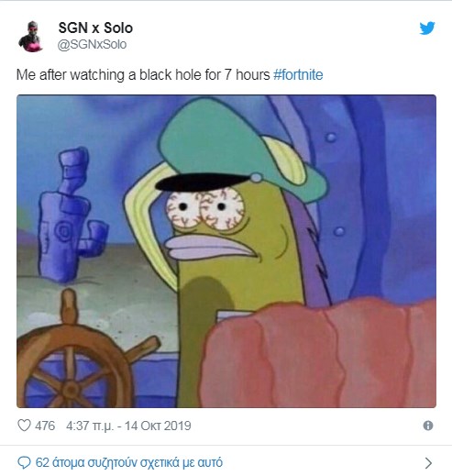Click the fish's purple lips in the meme
This screenshot has height=476, width=452.
pos(211,247)
